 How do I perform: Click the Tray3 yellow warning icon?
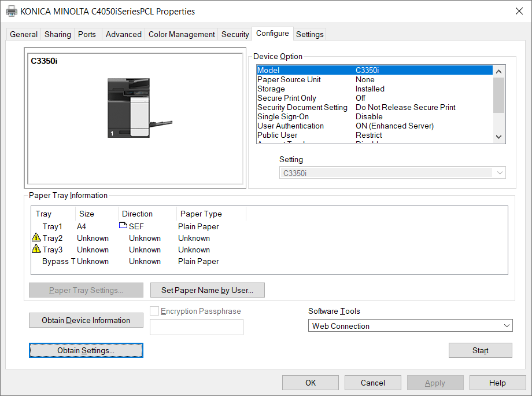click(36, 250)
